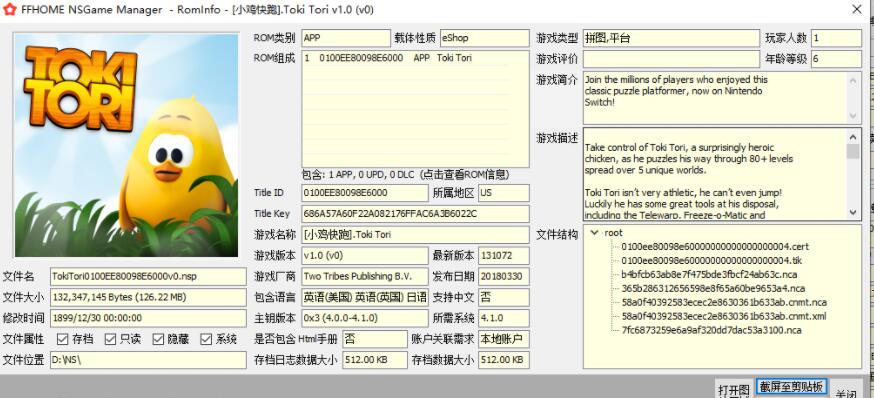Select the .cnmt.xml file in tree
Image resolution: width=874 pixels, height=398 pixels.
(724, 316)
